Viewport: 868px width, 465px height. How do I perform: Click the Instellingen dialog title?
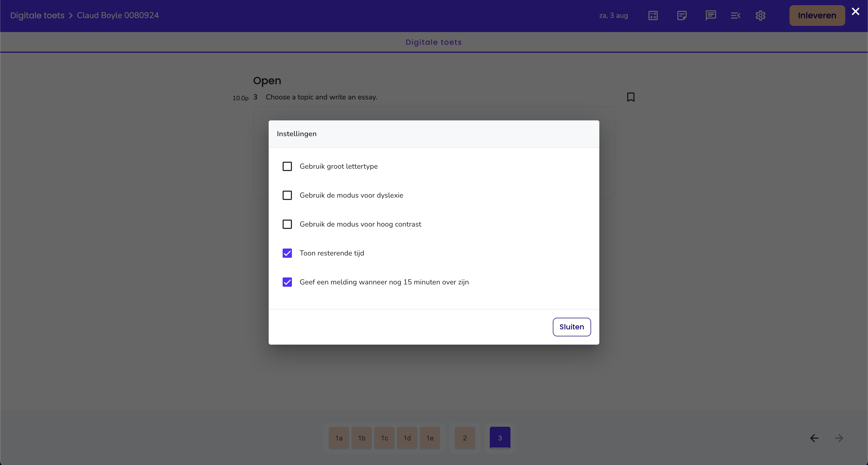[x=297, y=134]
